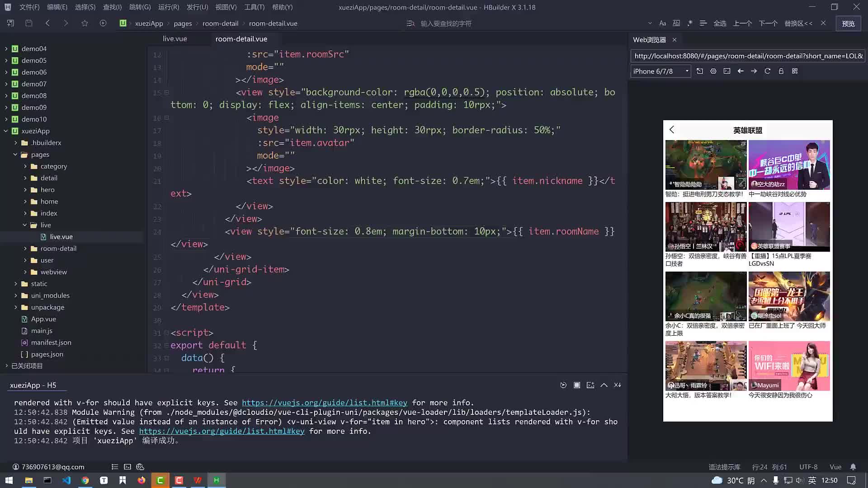Screen dimensions: 868x488
Task: Clear console with X-arrow icon
Action: click(618, 385)
